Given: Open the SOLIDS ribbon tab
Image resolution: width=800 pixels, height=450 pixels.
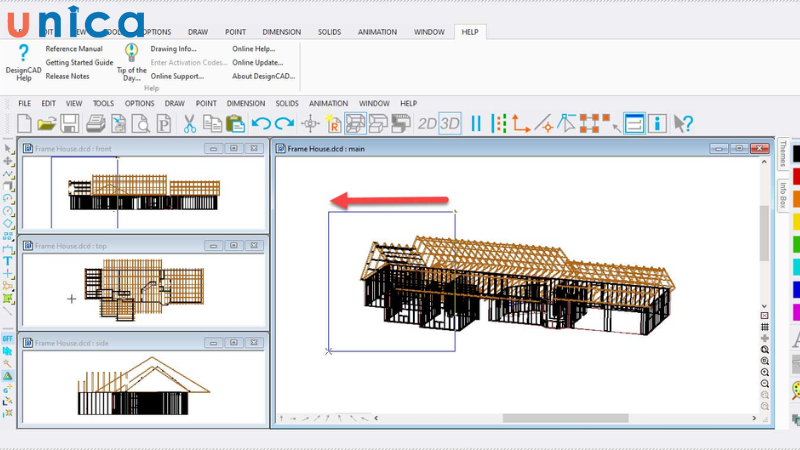Looking at the screenshot, I should click(x=329, y=33).
